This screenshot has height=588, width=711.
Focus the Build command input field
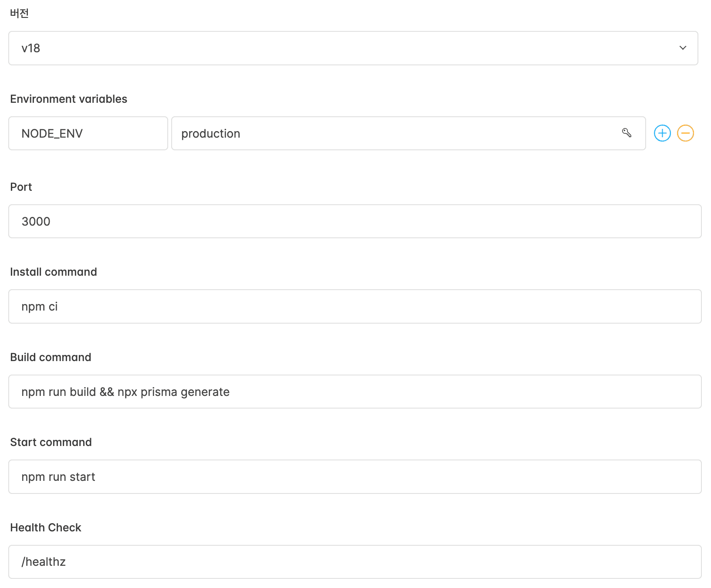(355, 392)
